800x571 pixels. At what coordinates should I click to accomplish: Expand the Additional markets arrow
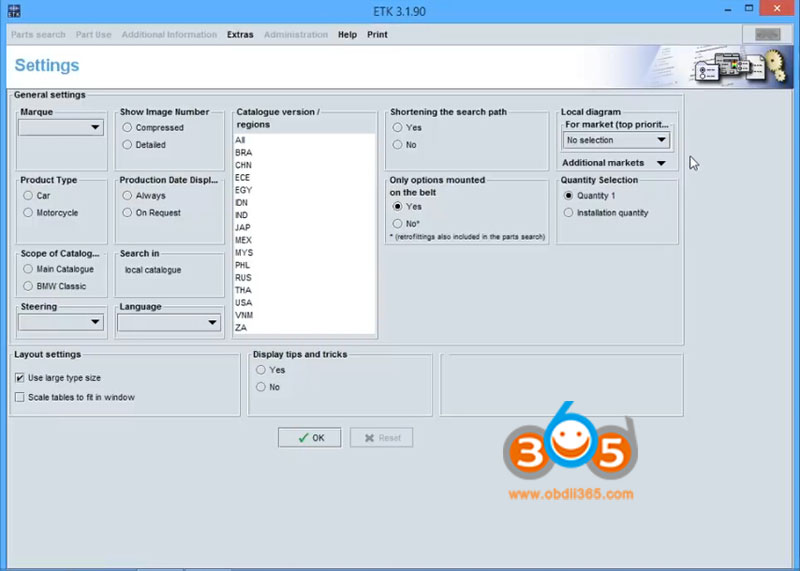click(661, 163)
